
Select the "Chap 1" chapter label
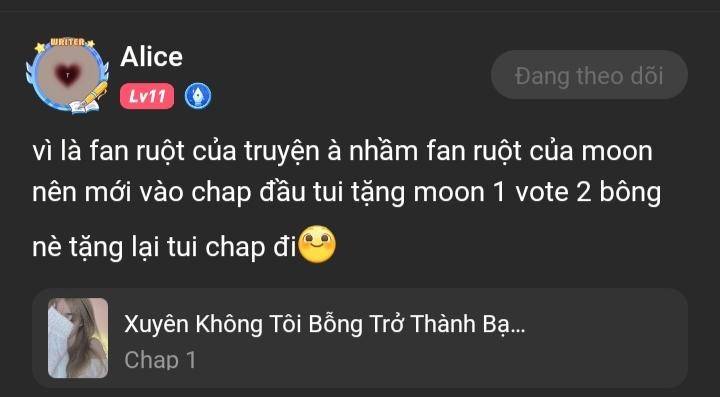[160, 360]
